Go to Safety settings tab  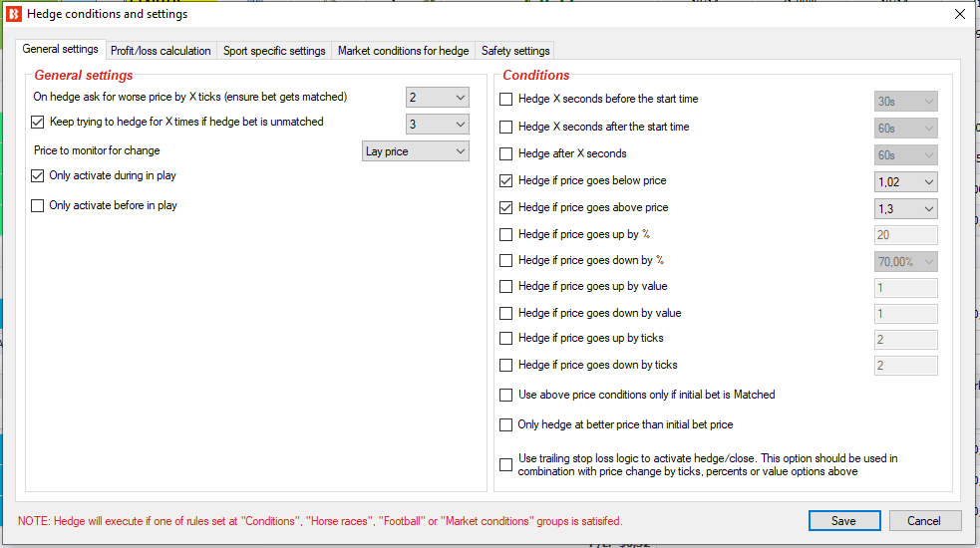pyautogui.click(x=515, y=51)
